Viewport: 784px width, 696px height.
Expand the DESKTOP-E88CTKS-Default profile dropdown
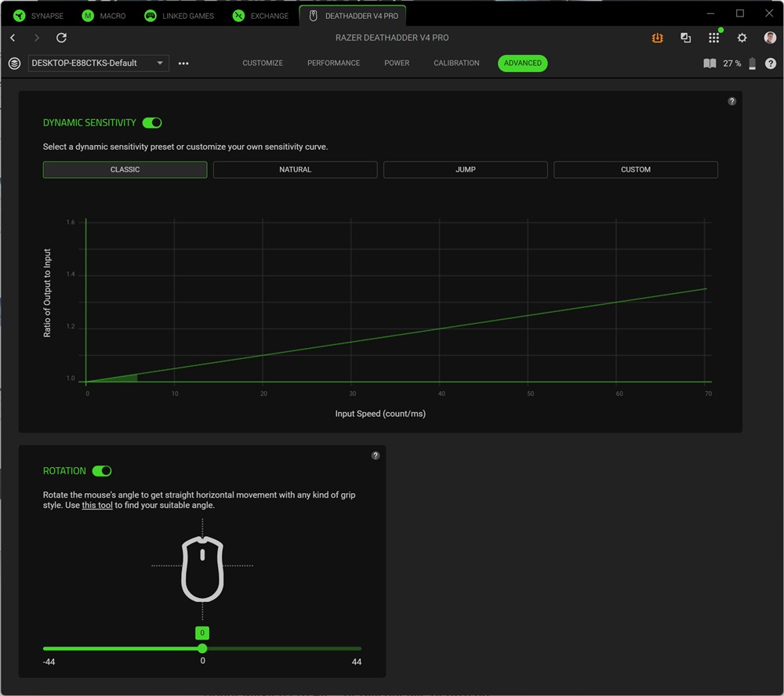[x=98, y=63]
